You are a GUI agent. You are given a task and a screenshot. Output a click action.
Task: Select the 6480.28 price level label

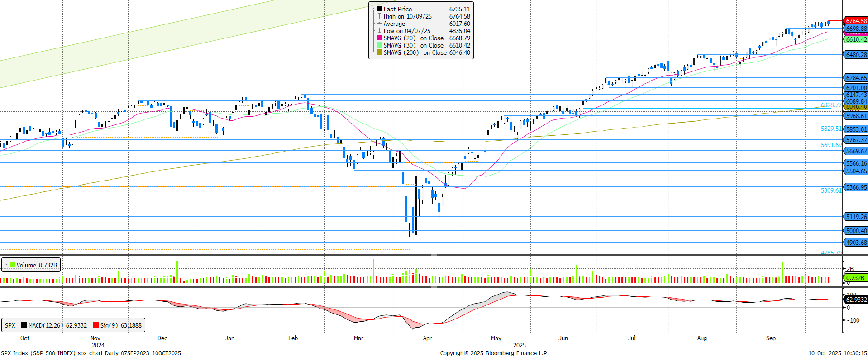[856, 55]
